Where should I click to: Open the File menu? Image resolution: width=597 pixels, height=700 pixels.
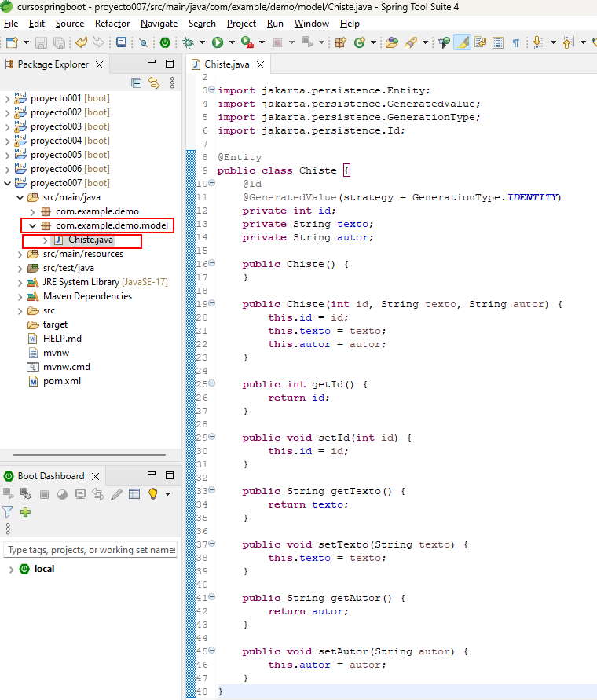[x=11, y=24]
